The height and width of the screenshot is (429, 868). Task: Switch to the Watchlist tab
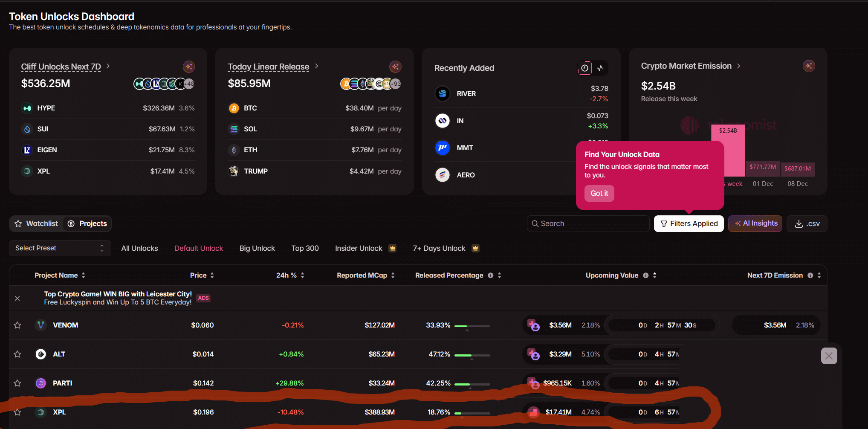tap(36, 223)
